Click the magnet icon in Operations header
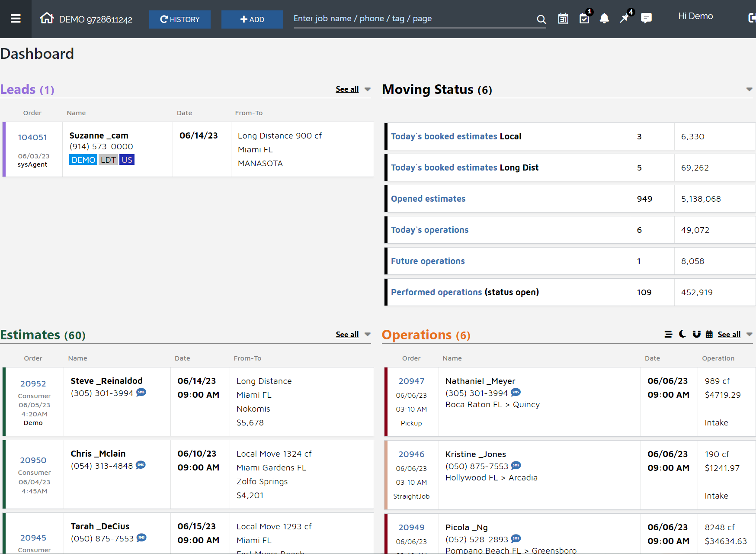756x554 pixels. pos(696,334)
